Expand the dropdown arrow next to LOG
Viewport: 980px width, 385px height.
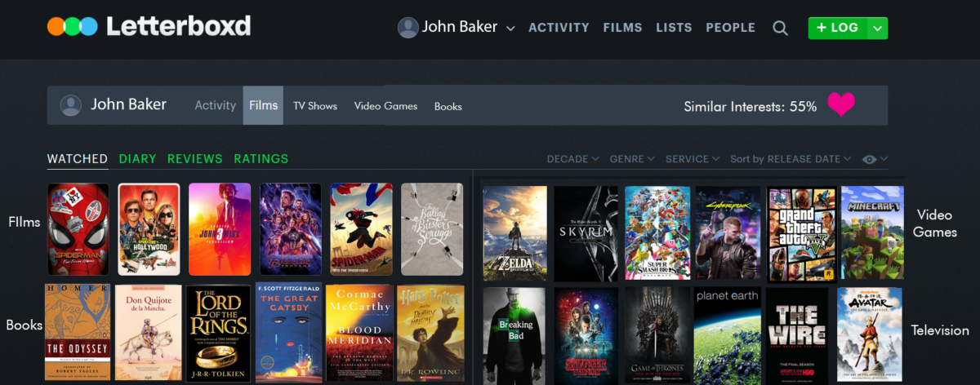877,28
